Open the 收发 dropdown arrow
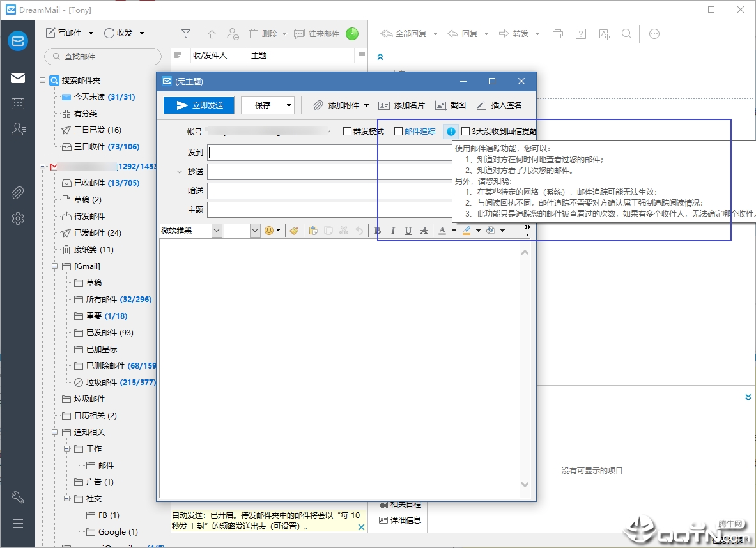This screenshot has height=548, width=756. pos(143,33)
